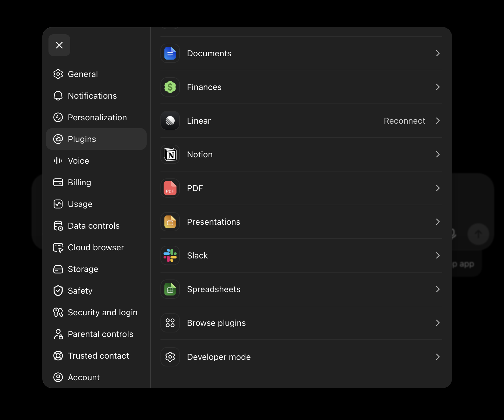Click the "Documents" label text
Screen dimensions: 504x420
point(209,53)
